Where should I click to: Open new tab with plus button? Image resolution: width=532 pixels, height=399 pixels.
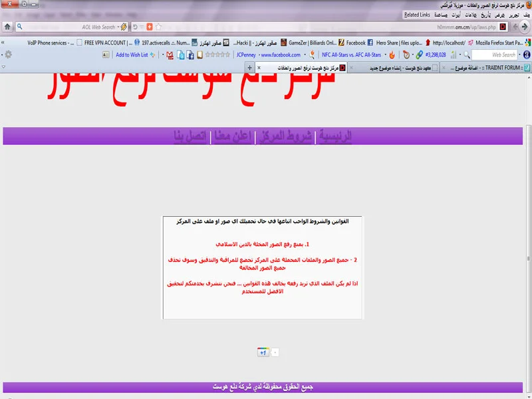coord(249,68)
